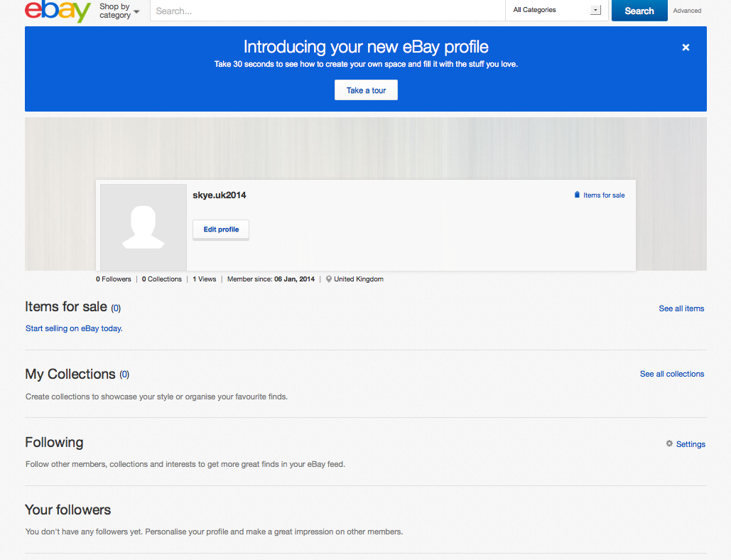Click the Member since 06 Jan, 2014 text
Viewport: 731px width, 560px height.
coord(271,279)
